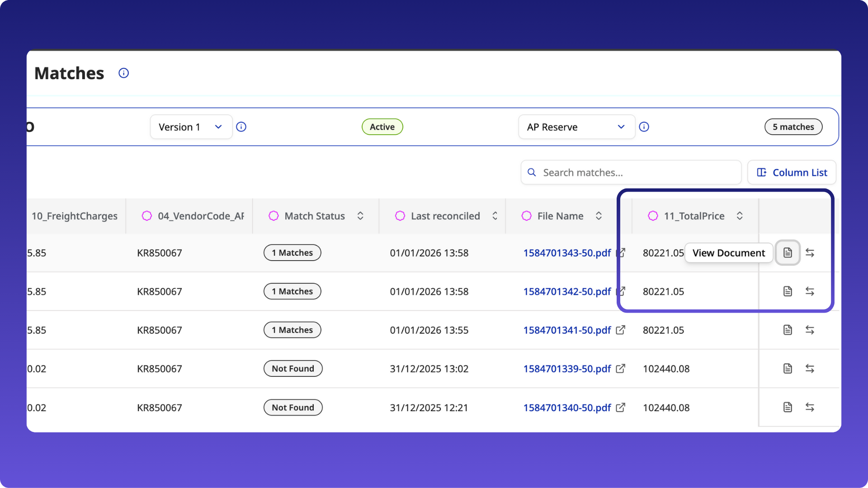868x488 pixels.
Task: Click info icon beside AP Reserve dropdown
Action: point(644,127)
